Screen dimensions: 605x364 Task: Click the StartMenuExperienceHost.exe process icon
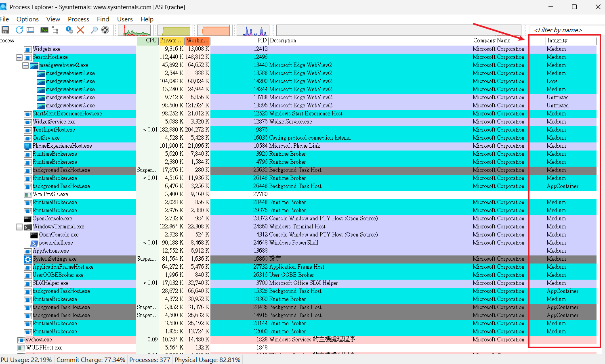28,114
